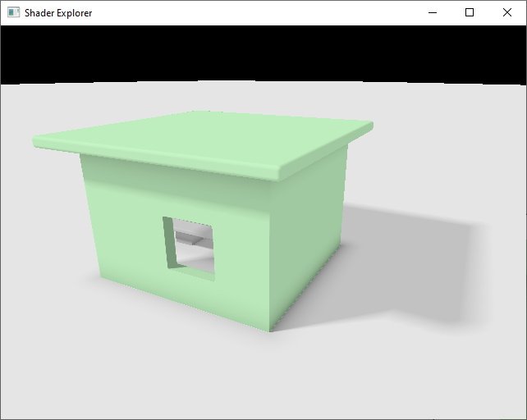Screen dimensions: 527x420
Task: Click the Shader Explorer window title text
Action: (x=58, y=13)
